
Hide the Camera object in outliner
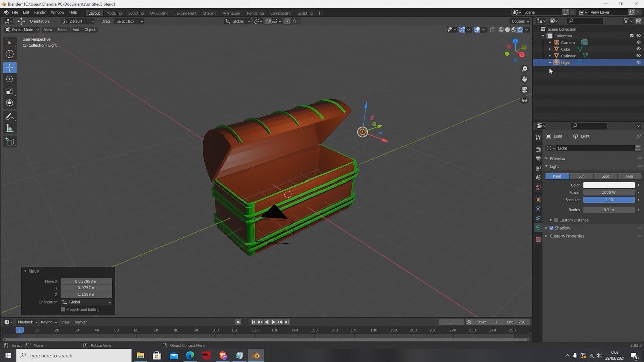coord(638,42)
